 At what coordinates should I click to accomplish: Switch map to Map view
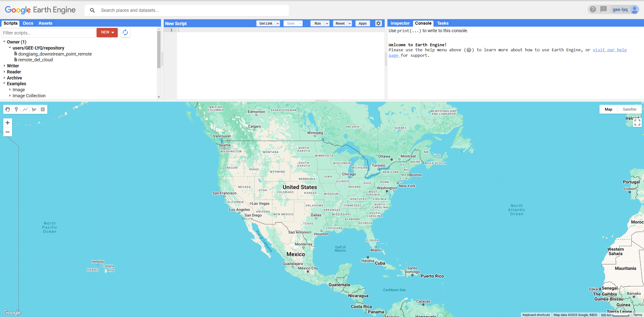(608, 109)
